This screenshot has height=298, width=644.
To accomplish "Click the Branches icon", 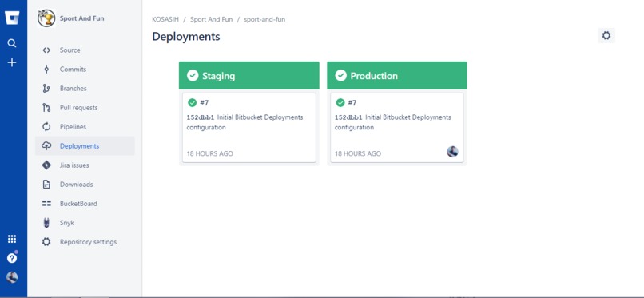I will [46, 88].
